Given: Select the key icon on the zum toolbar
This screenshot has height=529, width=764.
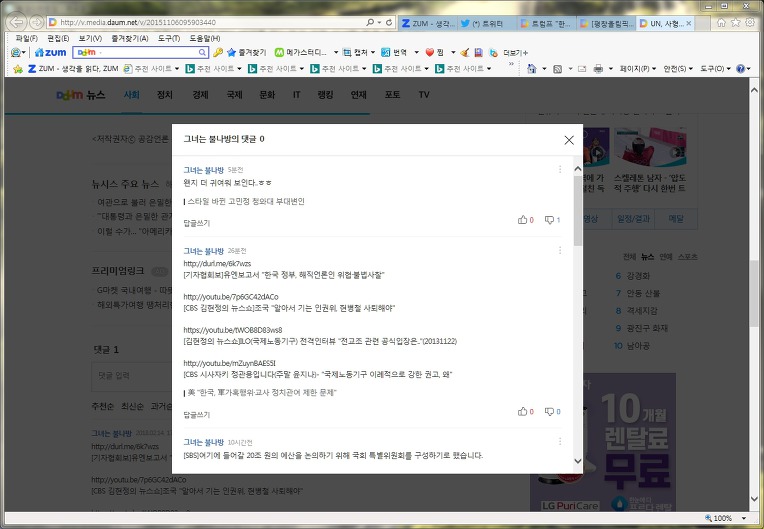Looking at the screenshot, I should (218, 52).
